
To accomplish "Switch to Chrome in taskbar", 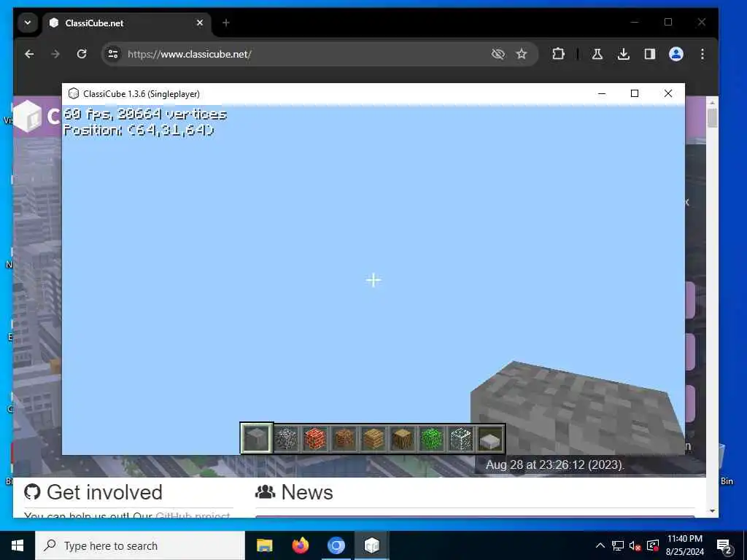I will coord(336,545).
